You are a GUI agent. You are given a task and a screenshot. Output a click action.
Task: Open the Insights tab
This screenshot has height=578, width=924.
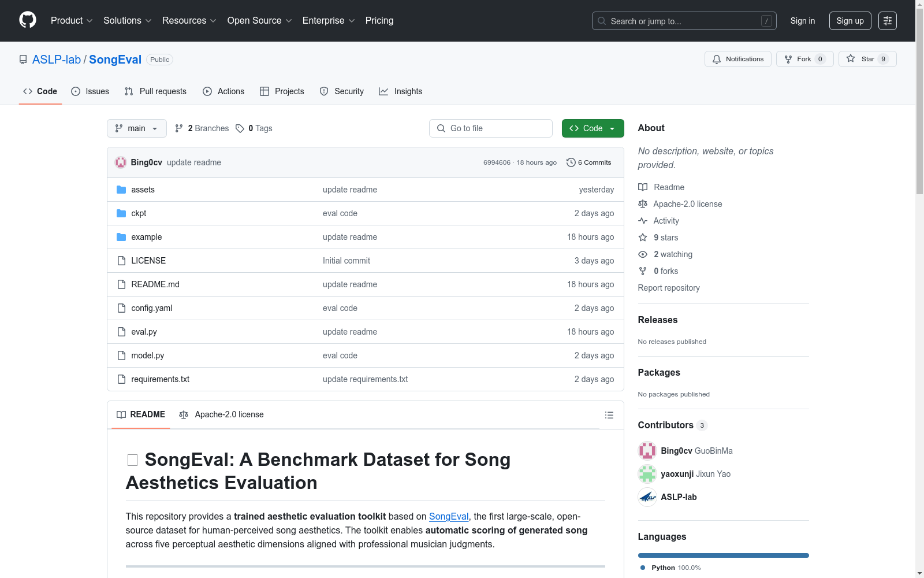(x=401, y=91)
